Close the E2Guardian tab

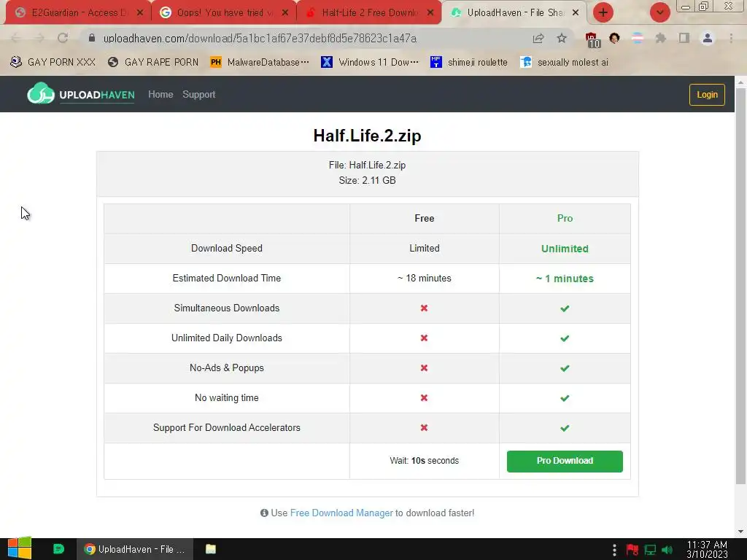(x=139, y=12)
